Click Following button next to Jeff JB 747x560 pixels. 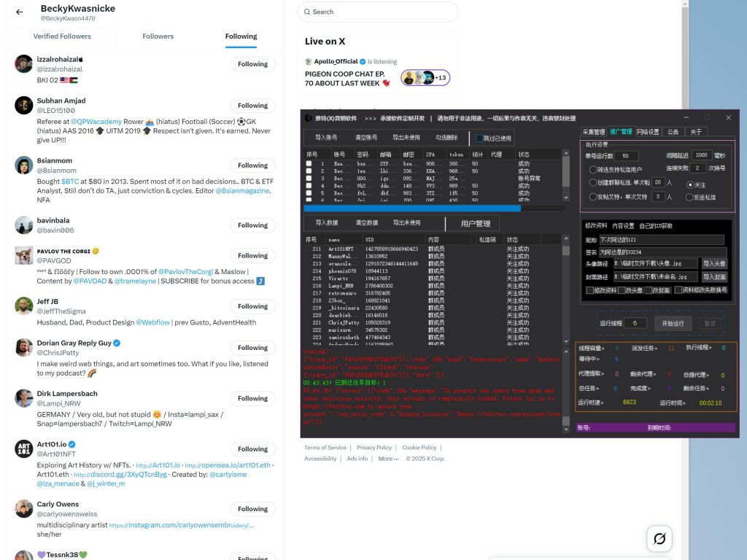[x=252, y=306]
